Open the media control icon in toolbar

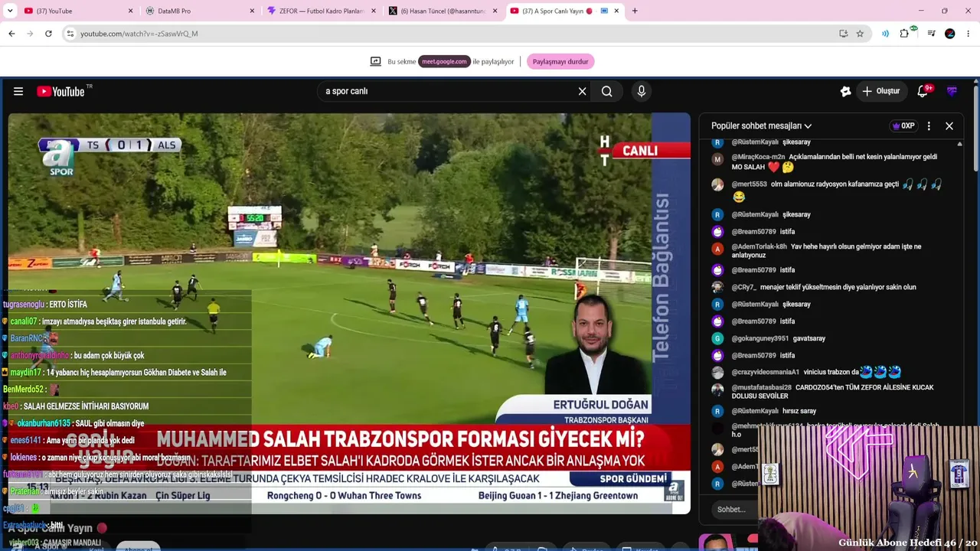point(931,34)
